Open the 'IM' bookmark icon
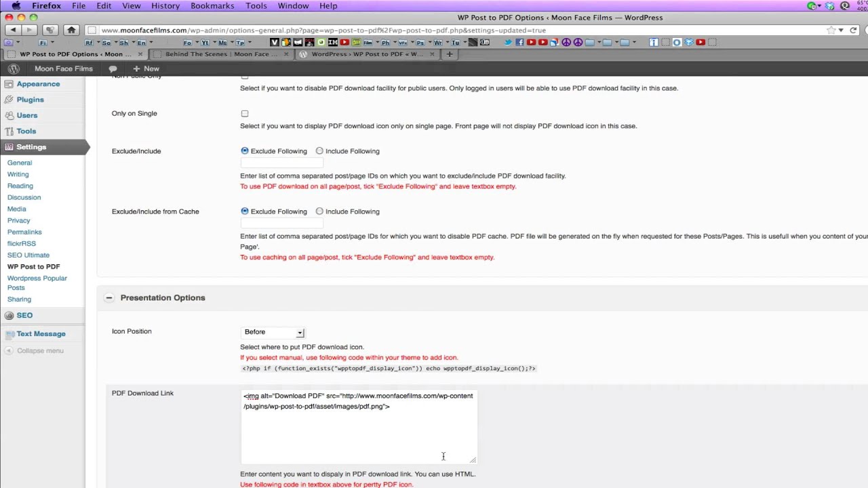Viewport: 868px width, 488px height. (x=332, y=42)
